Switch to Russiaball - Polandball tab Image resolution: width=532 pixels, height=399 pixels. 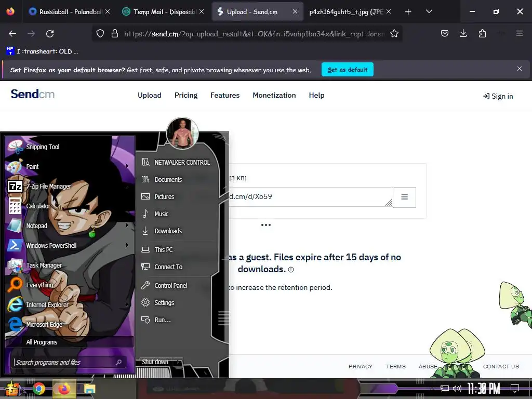(70, 11)
